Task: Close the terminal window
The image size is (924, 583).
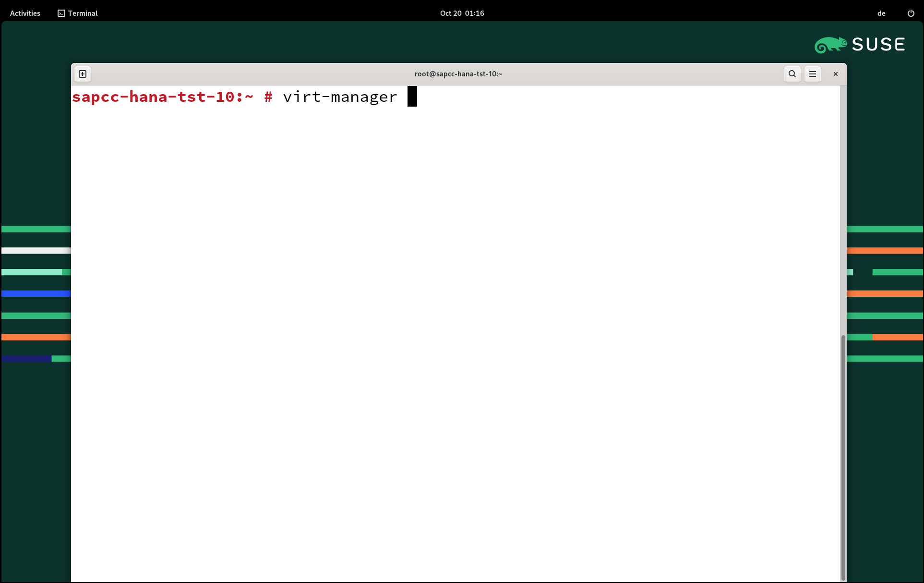Action: point(835,74)
